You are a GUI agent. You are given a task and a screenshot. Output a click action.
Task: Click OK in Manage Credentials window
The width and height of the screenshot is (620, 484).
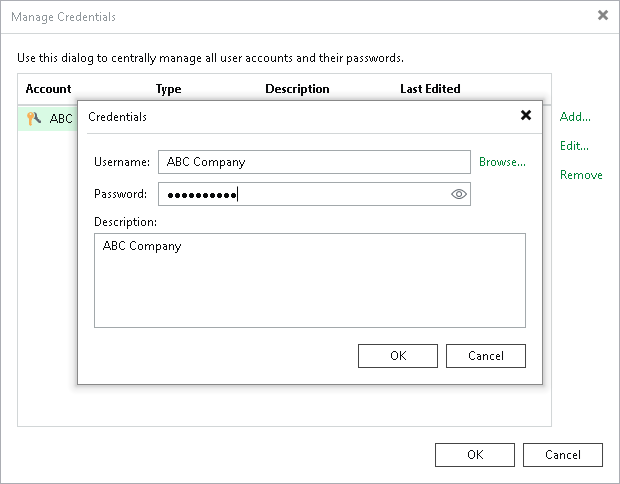[475, 455]
